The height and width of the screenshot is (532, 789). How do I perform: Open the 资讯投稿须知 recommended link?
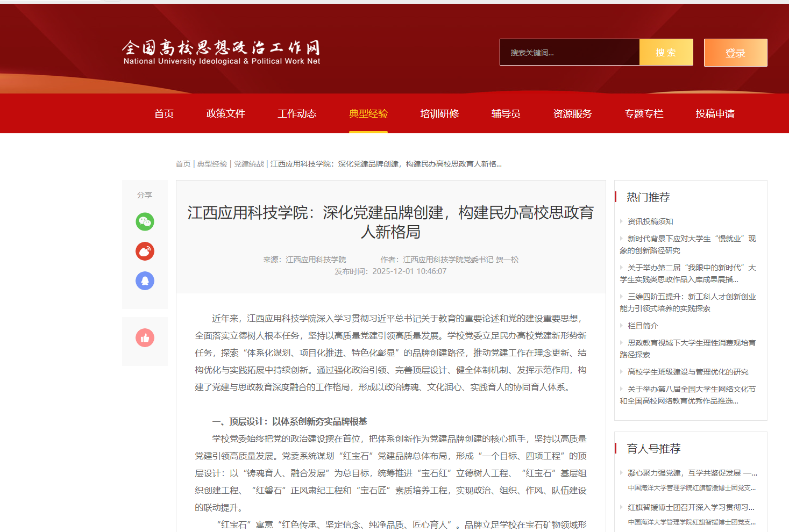(x=650, y=221)
